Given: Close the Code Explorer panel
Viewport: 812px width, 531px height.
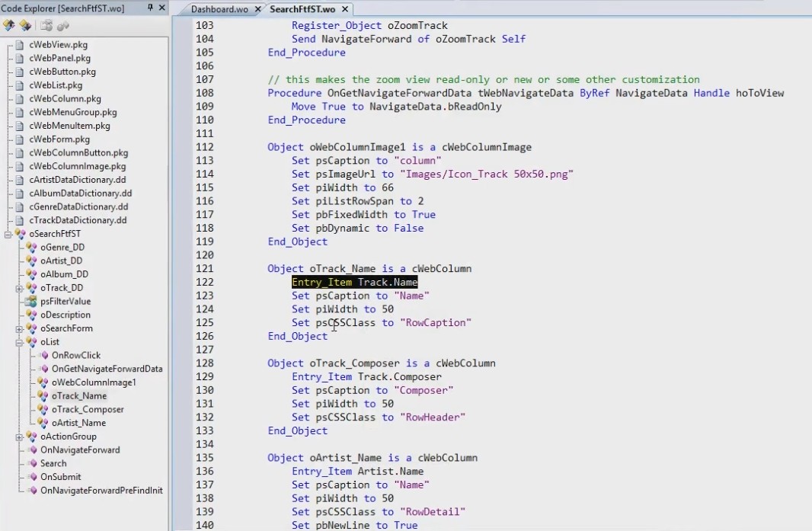Looking at the screenshot, I should [161, 8].
